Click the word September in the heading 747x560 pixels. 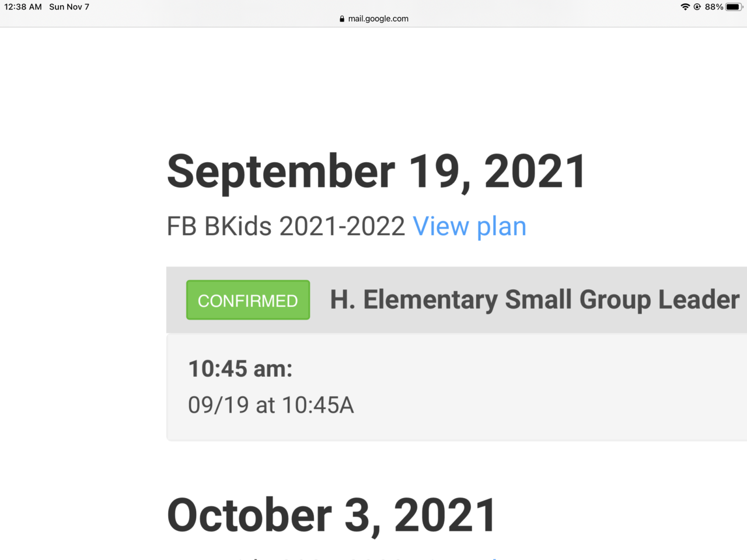point(281,171)
